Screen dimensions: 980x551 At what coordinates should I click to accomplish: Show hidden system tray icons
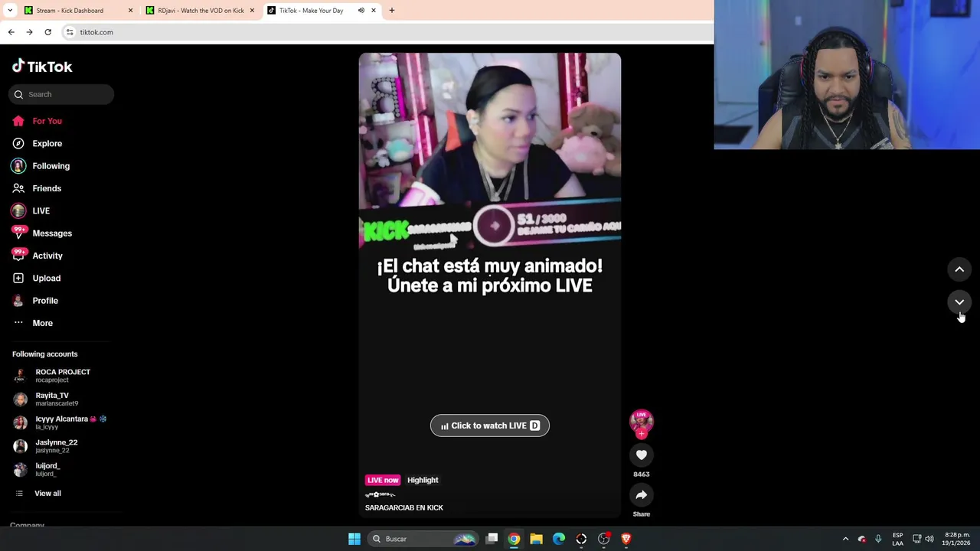pyautogui.click(x=845, y=539)
